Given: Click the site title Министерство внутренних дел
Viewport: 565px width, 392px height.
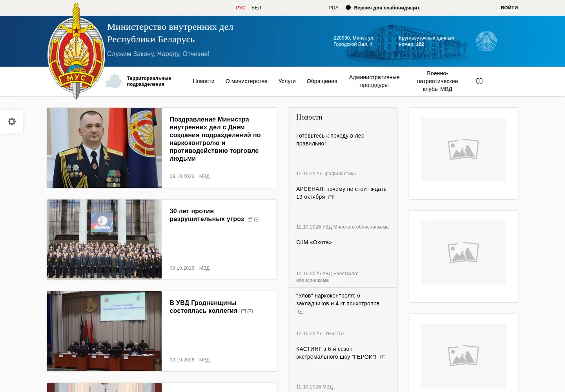Looking at the screenshot, I should [170, 33].
